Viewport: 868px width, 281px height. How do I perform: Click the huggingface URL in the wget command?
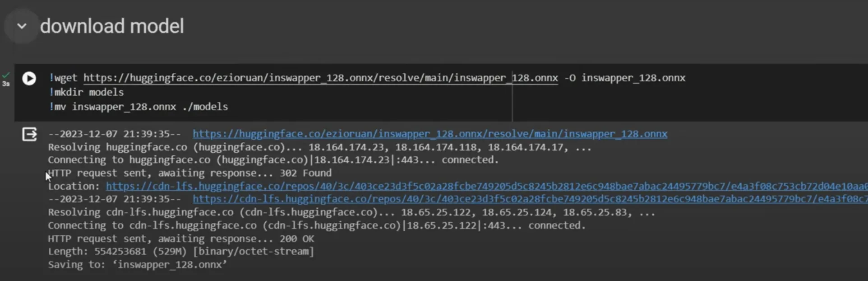pos(321,78)
